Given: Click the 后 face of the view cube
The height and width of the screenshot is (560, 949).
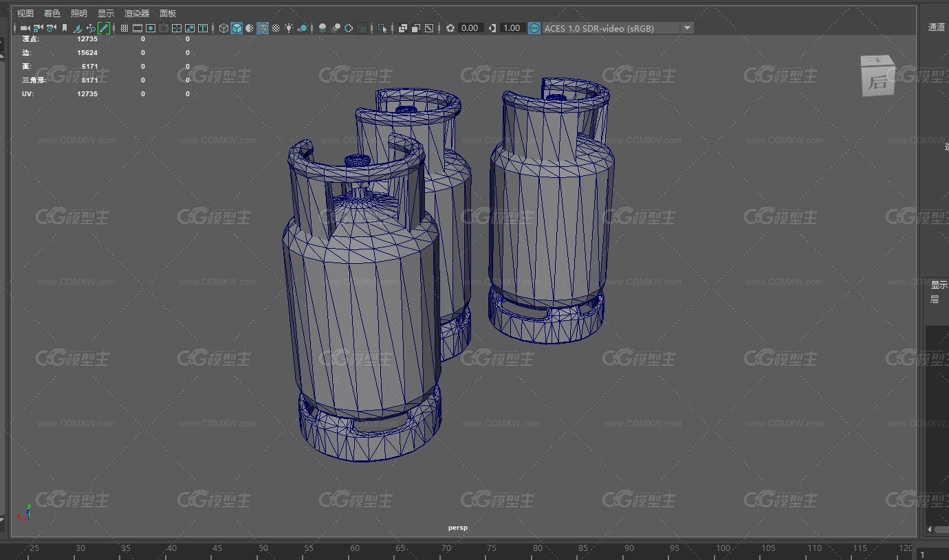Looking at the screenshot, I should tap(878, 83).
